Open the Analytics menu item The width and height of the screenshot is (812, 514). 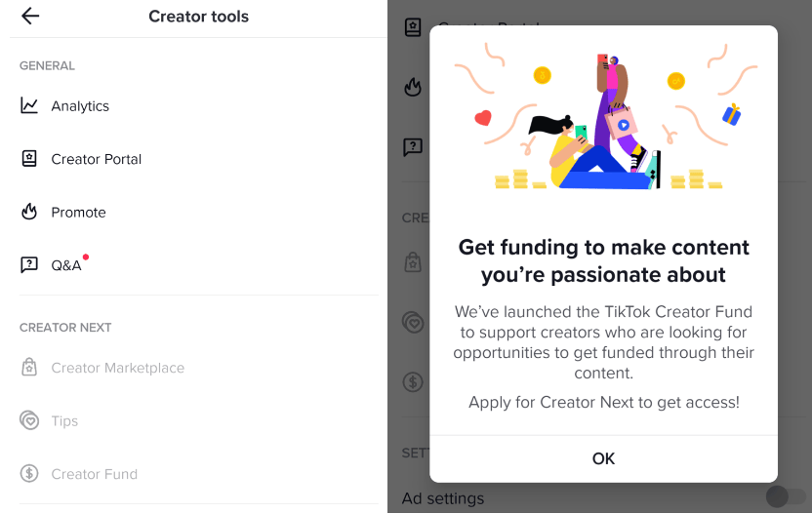tap(80, 106)
